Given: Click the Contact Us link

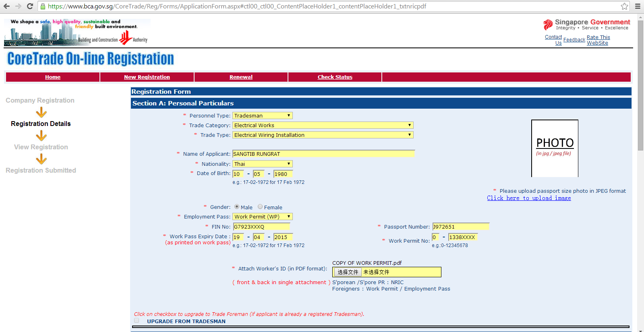Looking at the screenshot, I should click(554, 40).
